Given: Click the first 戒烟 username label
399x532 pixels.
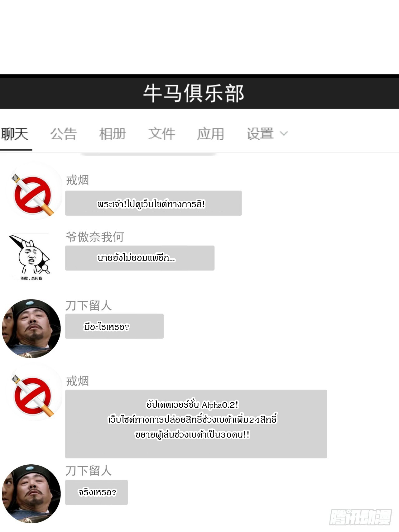Looking at the screenshot, I should click(78, 180).
